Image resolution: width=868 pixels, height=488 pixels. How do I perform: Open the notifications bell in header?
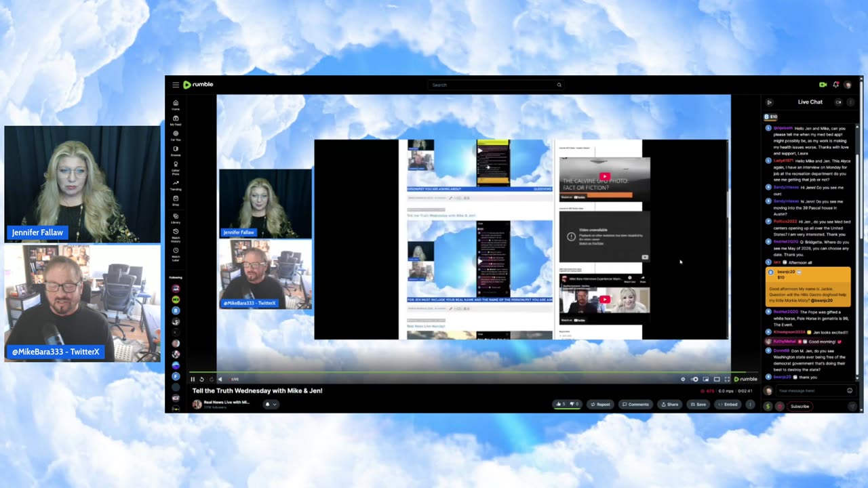835,85
